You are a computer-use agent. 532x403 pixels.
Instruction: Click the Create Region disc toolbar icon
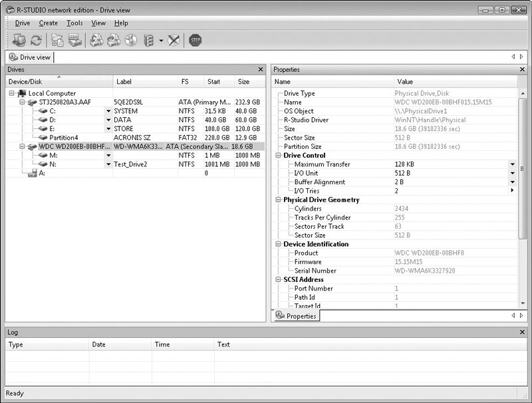click(x=131, y=41)
